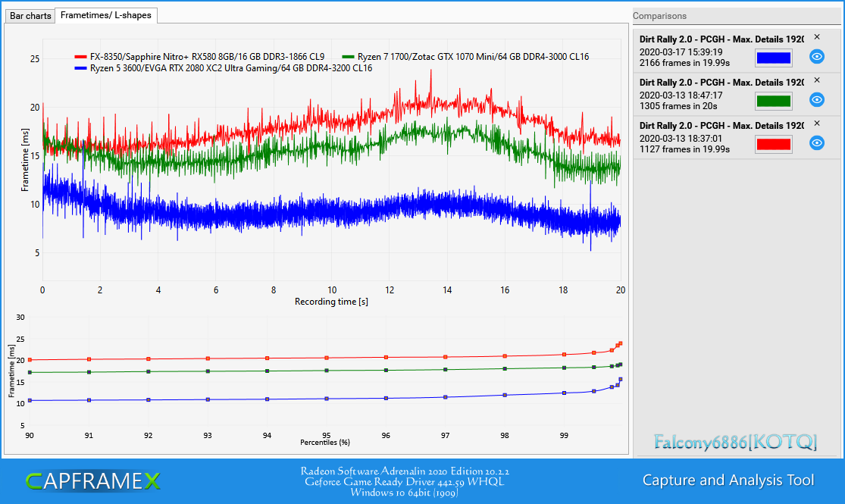Viewport: 845px width, 504px height.
Task: Open the green color swatch picker
Action: 773,101
